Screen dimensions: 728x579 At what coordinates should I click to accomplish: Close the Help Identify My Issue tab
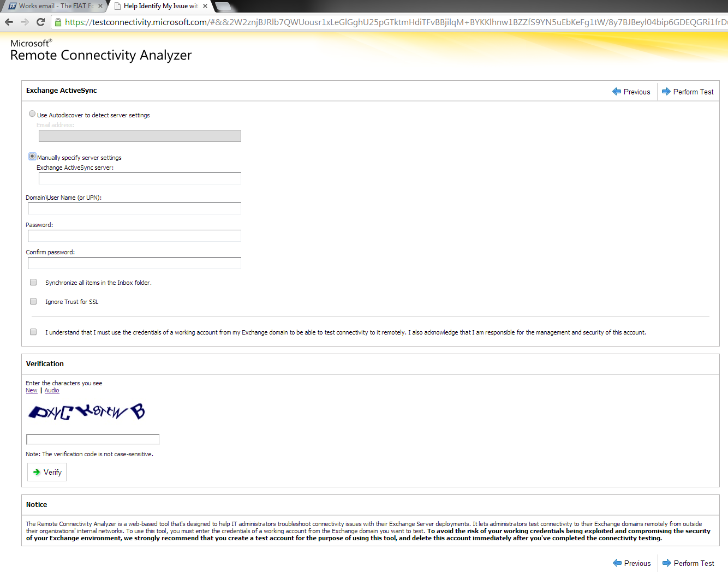pos(205,6)
